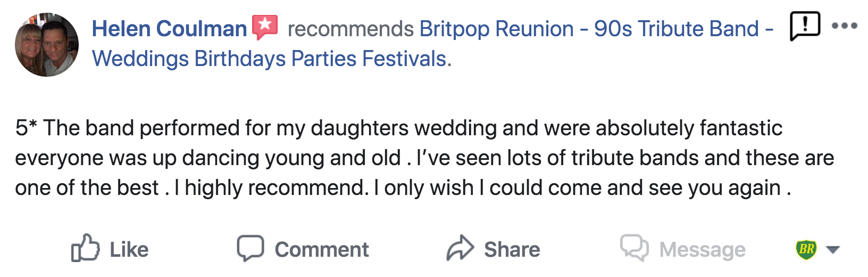The image size is (868, 277).
Task: Open the three-dot more options menu
Action: pyautogui.click(x=844, y=26)
